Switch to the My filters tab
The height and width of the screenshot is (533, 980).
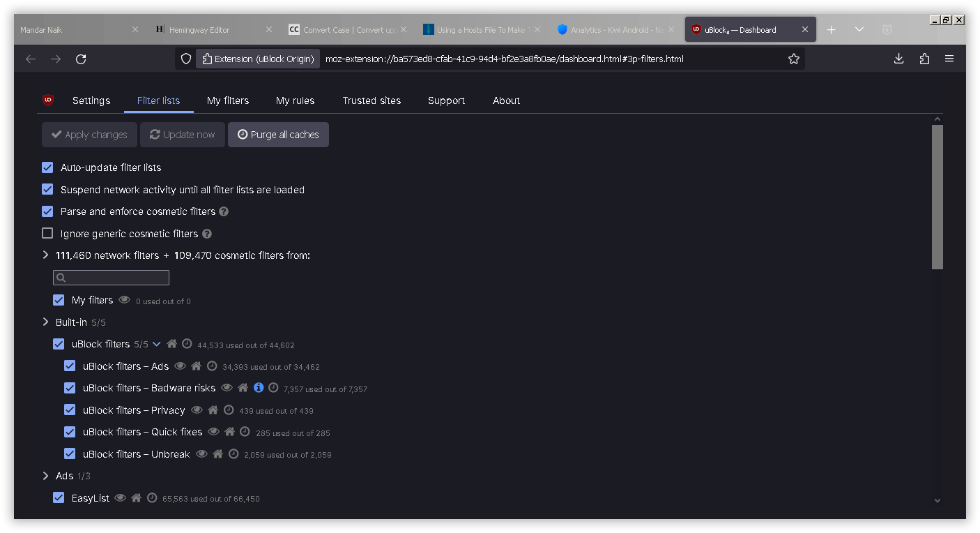(228, 100)
